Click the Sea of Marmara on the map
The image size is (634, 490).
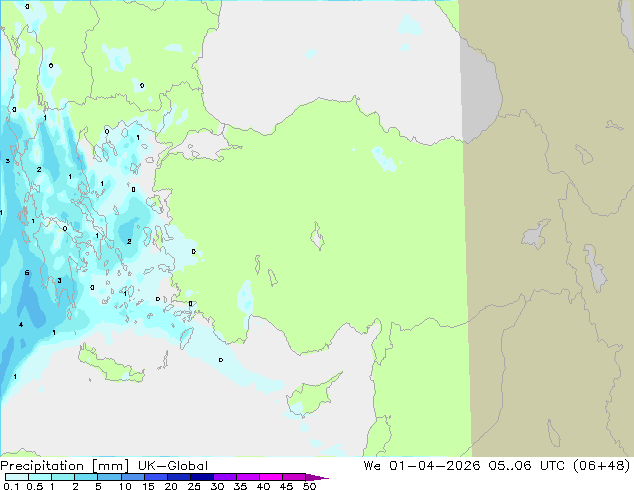204,144
